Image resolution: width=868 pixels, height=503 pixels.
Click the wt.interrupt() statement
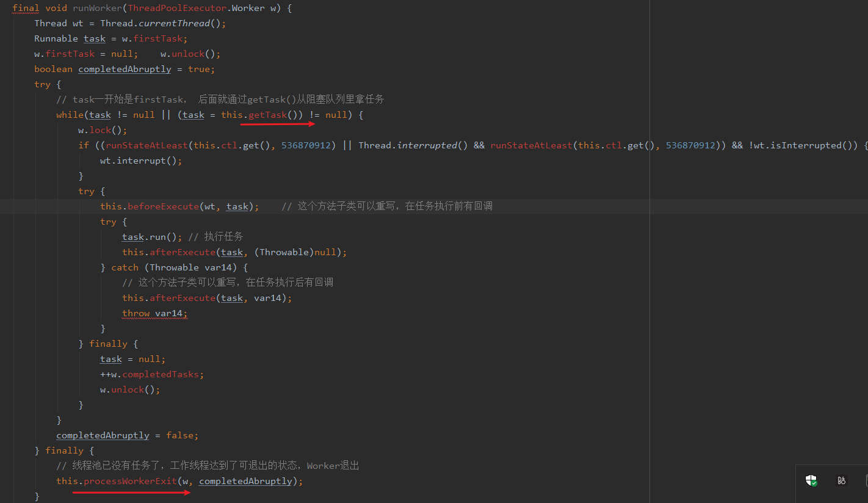point(141,161)
